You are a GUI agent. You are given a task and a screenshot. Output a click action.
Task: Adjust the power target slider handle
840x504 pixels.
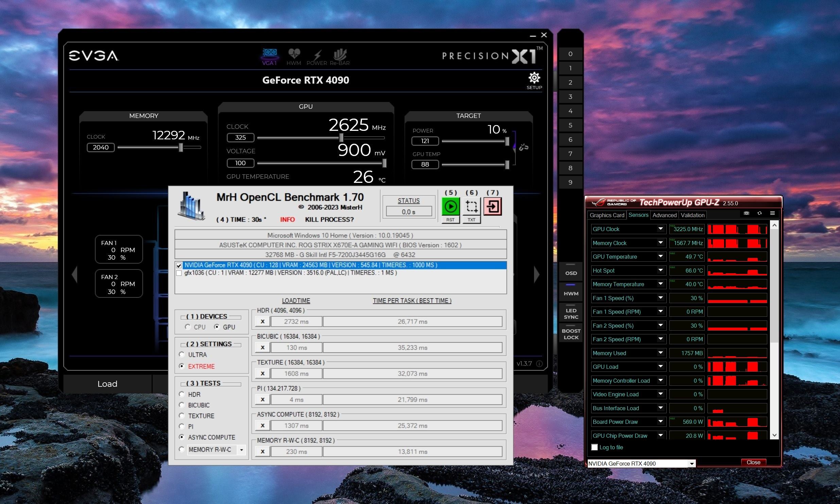point(507,141)
